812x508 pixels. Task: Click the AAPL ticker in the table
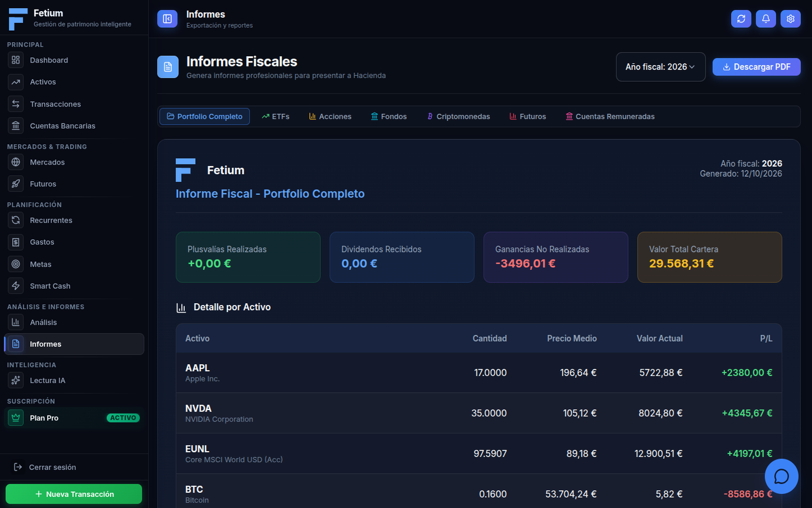(197, 368)
